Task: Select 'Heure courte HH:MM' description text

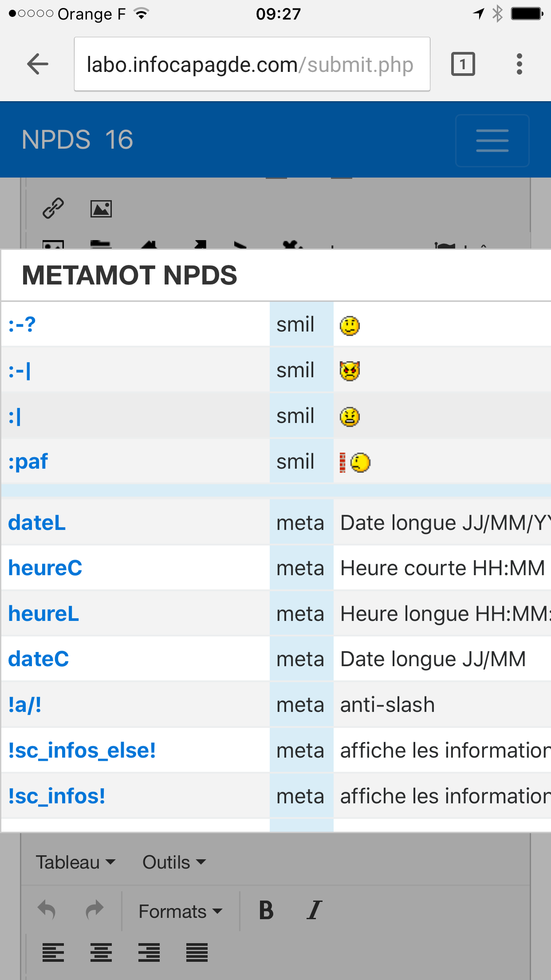Action: (x=442, y=568)
